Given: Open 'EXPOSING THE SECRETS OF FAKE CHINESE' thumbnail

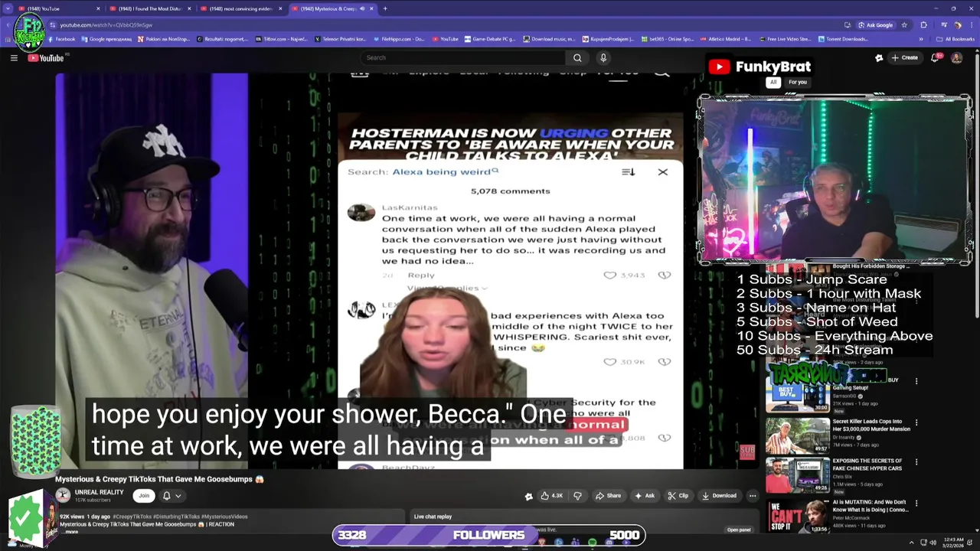Looking at the screenshot, I should pyautogui.click(x=797, y=476).
